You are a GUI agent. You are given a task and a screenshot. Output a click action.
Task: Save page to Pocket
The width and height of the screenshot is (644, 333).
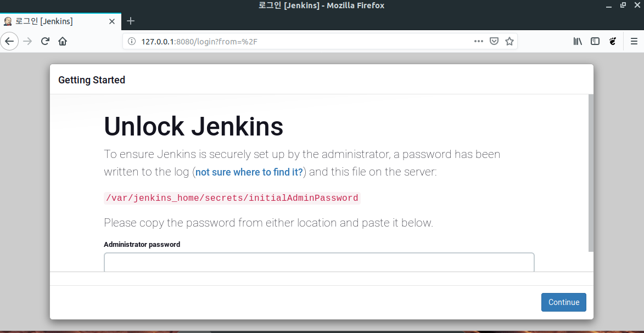[x=494, y=41]
